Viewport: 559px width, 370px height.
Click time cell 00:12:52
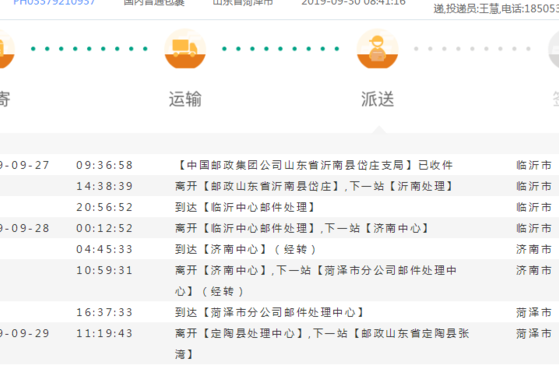pos(104,228)
